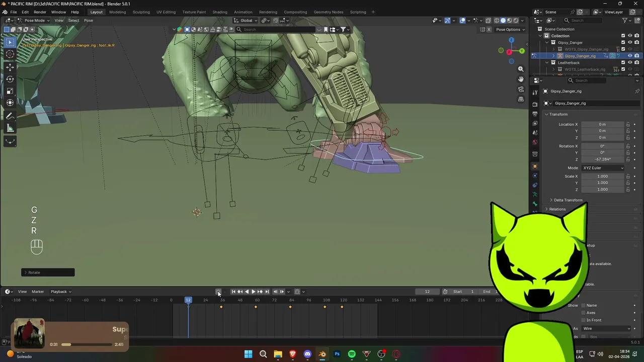The image size is (644, 362).
Task: Click the media overlay progress slider
Action: pyautogui.click(x=87, y=344)
